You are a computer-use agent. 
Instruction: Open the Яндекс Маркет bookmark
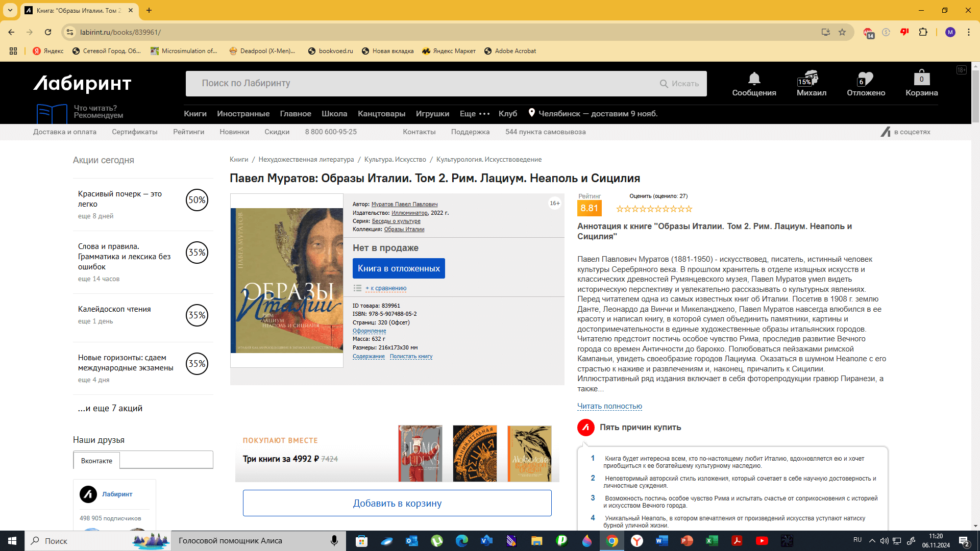449,51
